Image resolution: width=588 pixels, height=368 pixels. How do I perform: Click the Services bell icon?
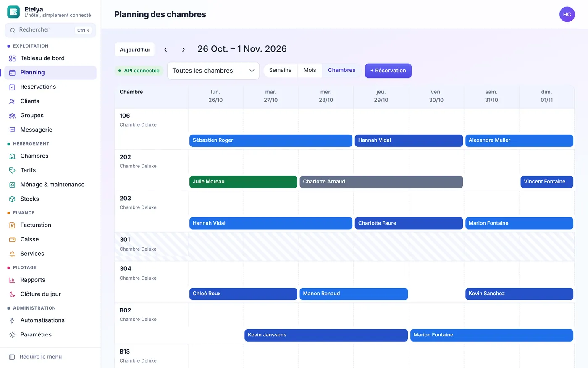tap(12, 254)
